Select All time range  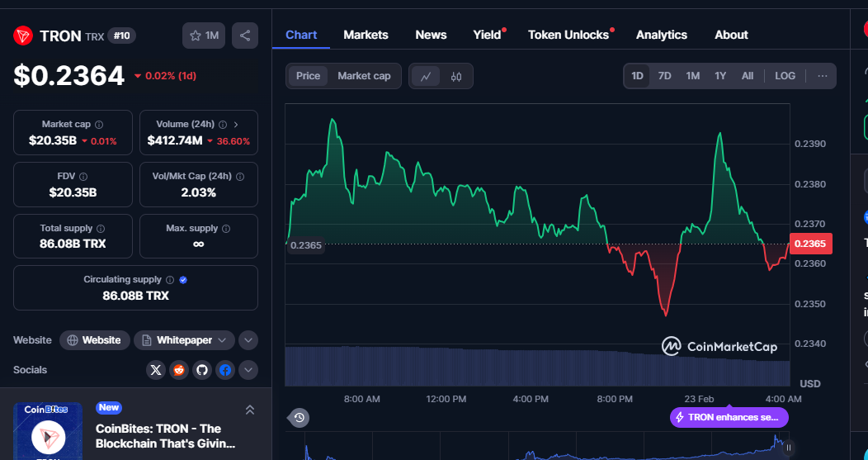pyautogui.click(x=748, y=76)
